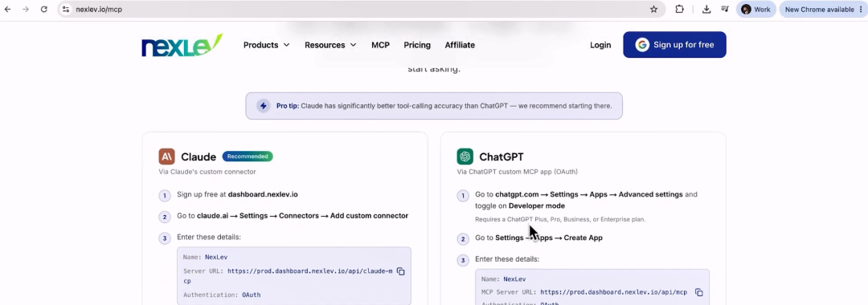Bookmark this page with the star icon
868x305 pixels.
653,10
